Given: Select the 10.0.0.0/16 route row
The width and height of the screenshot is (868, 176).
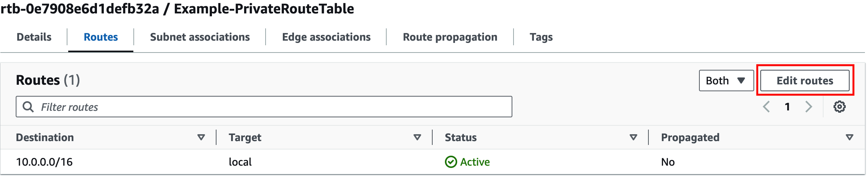Looking at the screenshot, I should click(x=433, y=162).
